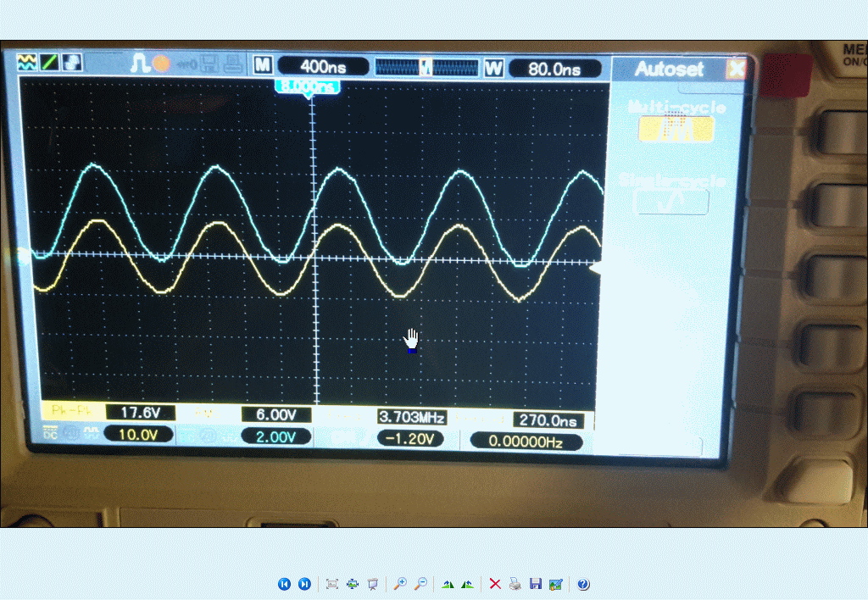Click the best fit view icon
This screenshot has height=600, width=868.
click(x=332, y=584)
